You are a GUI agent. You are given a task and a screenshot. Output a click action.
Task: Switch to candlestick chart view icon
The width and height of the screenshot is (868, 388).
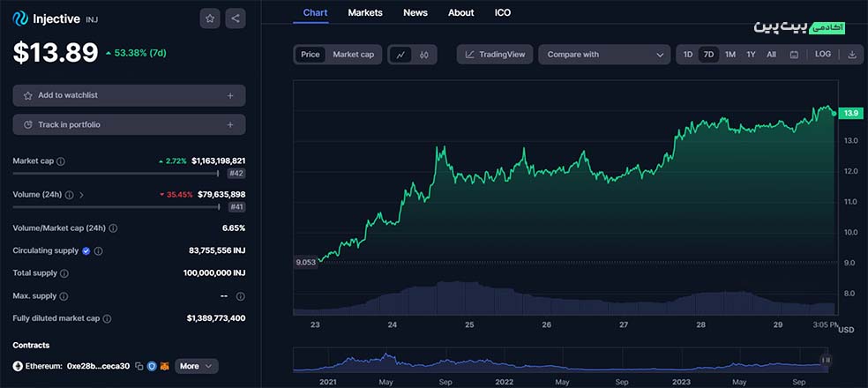[424, 55]
